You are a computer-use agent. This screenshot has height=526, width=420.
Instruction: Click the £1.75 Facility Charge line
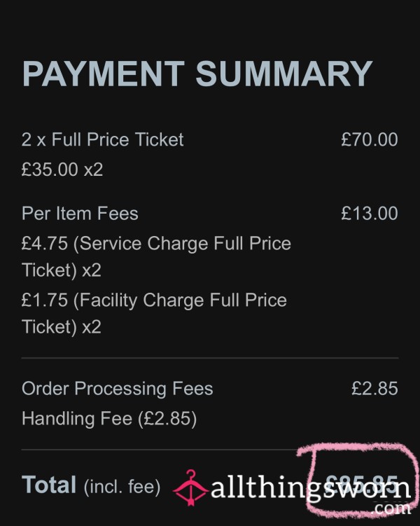click(x=154, y=313)
